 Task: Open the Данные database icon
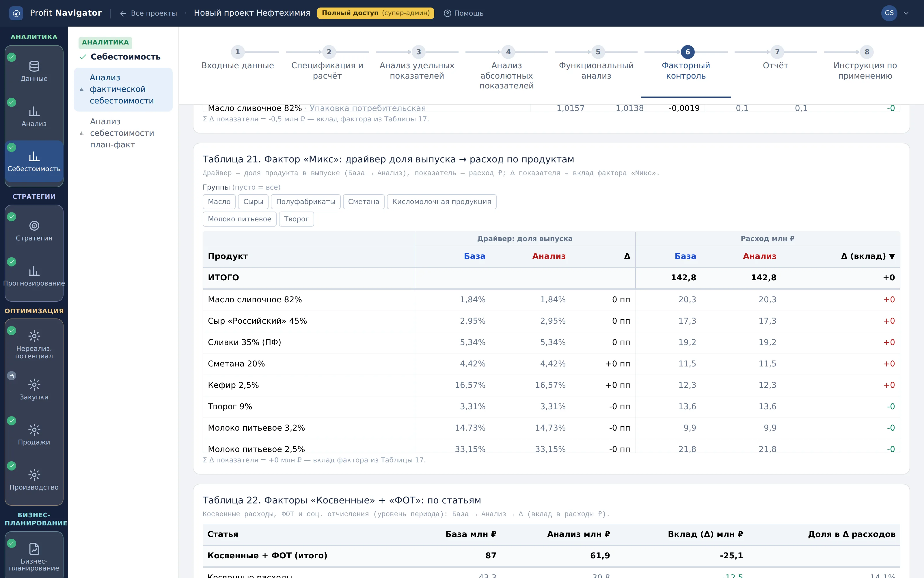(x=34, y=66)
